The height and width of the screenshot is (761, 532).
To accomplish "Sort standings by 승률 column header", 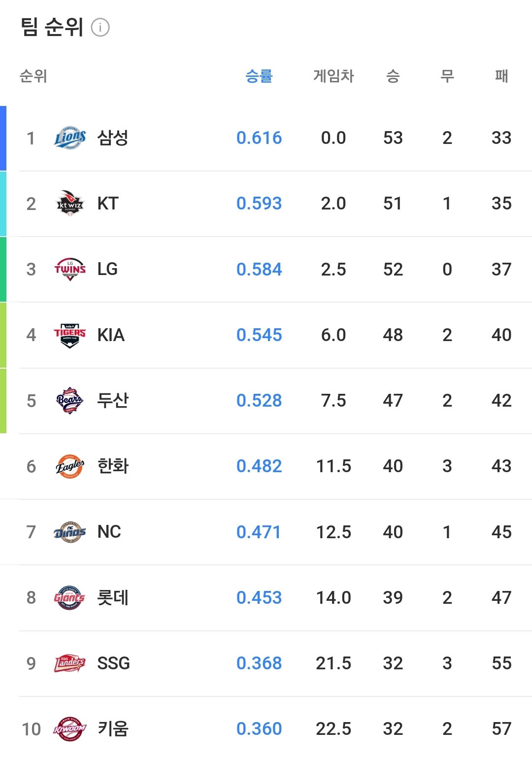I will [x=259, y=76].
